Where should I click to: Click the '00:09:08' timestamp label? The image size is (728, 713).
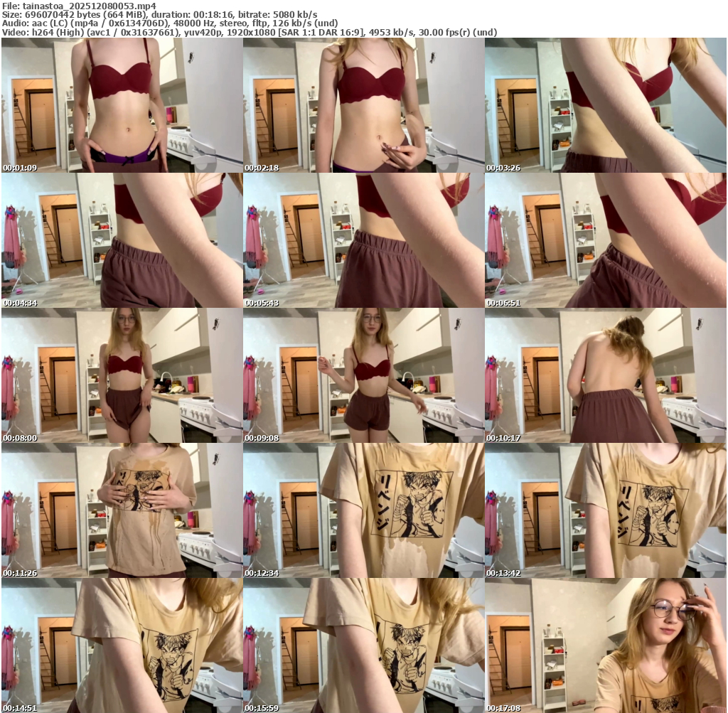pos(262,438)
